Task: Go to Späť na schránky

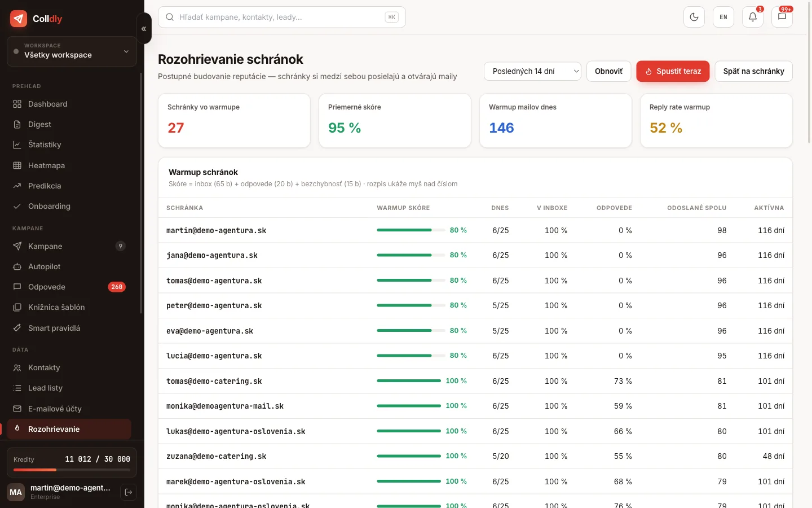Action: (x=753, y=71)
